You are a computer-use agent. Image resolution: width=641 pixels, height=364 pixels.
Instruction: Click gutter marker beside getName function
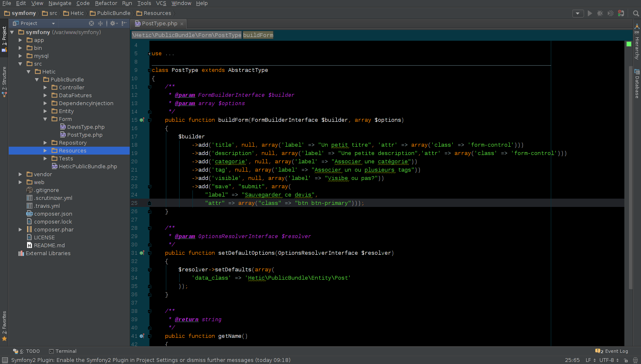142,336
